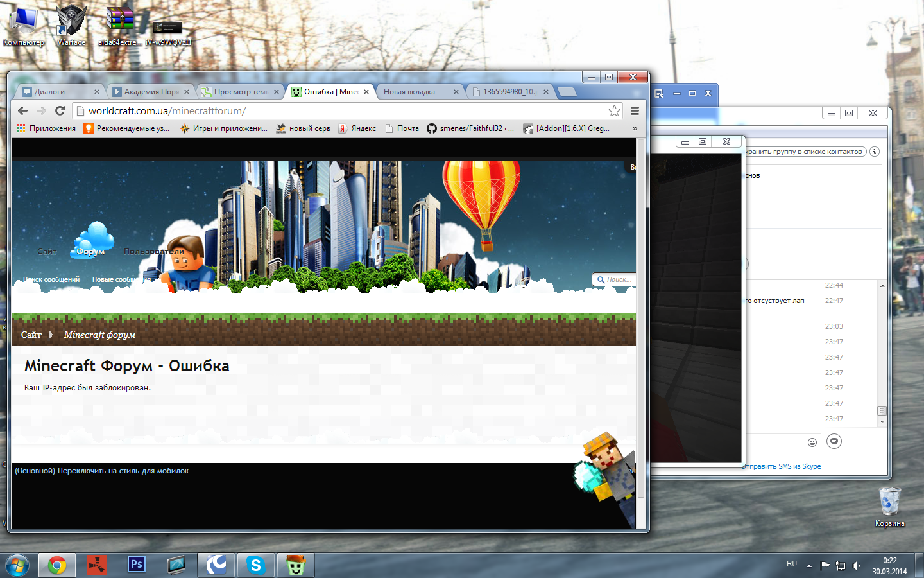The width and height of the screenshot is (924, 578).
Task: Click the Пользователи navigation item
Action: point(154,251)
